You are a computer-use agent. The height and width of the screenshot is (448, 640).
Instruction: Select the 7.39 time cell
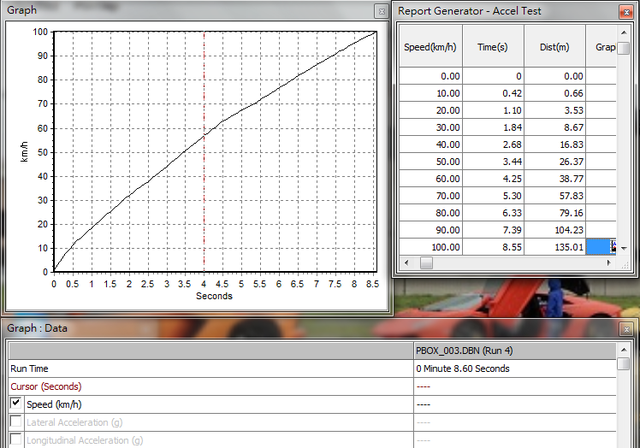493,230
